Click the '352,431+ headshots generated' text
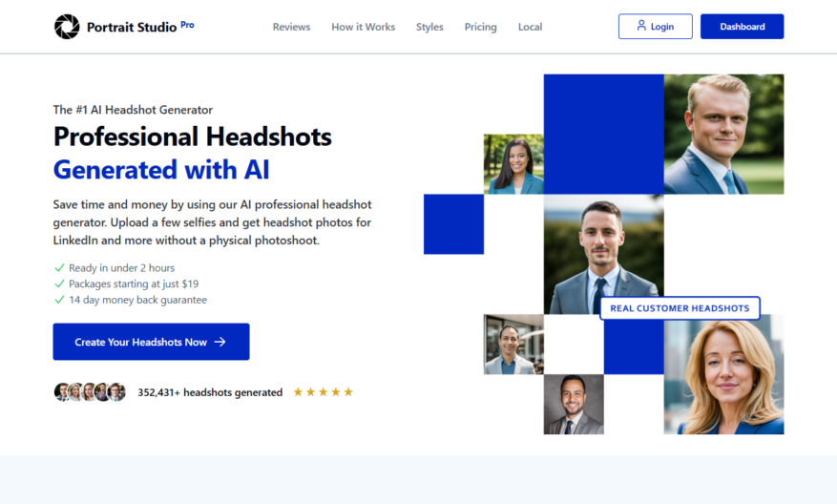Image resolution: width=837 pixels, height=504 pixels. point(210,392)
